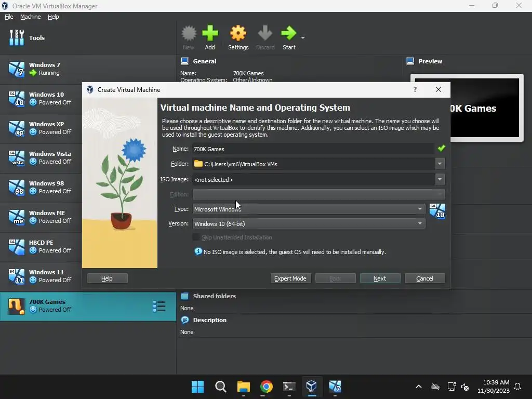
Task: Open terminal icon on taskbar
Action: 289,387
